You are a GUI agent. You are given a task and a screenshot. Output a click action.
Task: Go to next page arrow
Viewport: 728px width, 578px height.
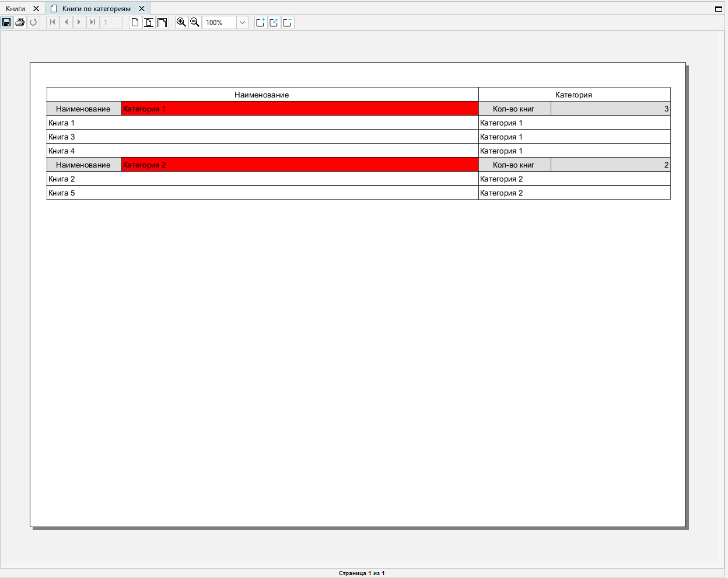79,22
